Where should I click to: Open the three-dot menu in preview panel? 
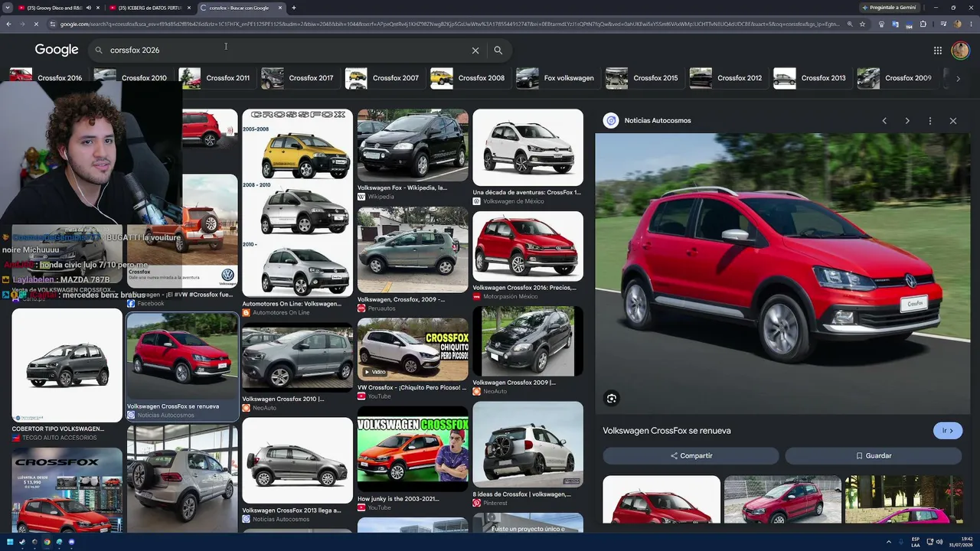click(930, 121)
